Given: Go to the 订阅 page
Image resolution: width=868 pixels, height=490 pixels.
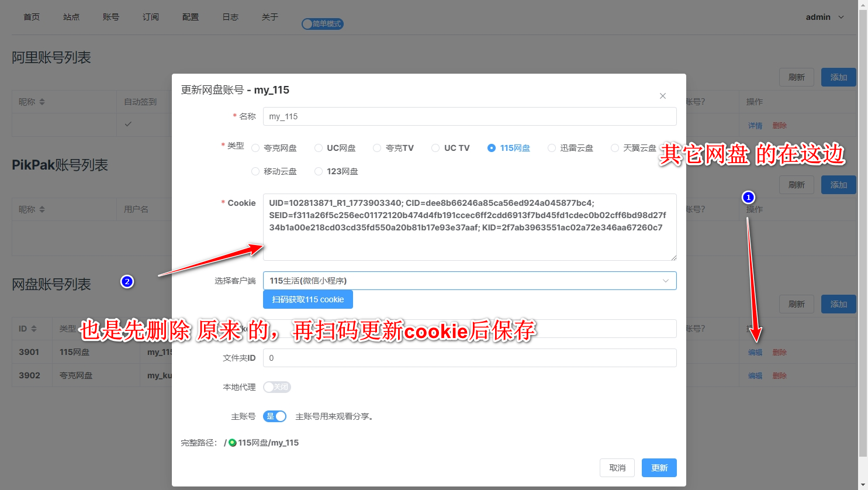Looking at the screenshot, I should pos(151,17).
